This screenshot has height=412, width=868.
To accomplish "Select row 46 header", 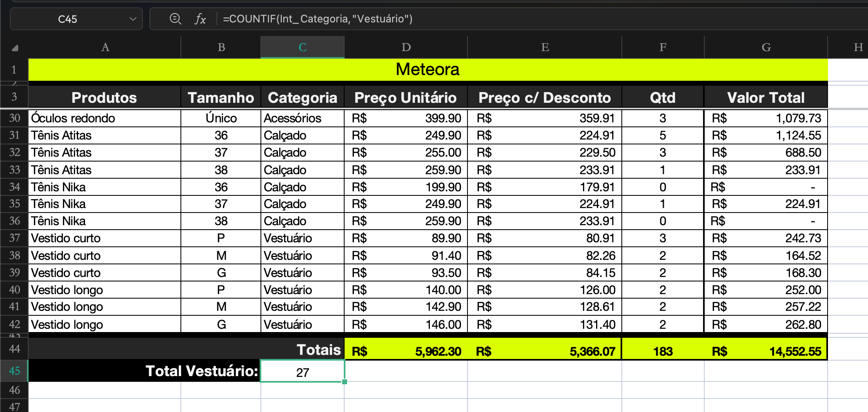I will click(x=14, y=390).
